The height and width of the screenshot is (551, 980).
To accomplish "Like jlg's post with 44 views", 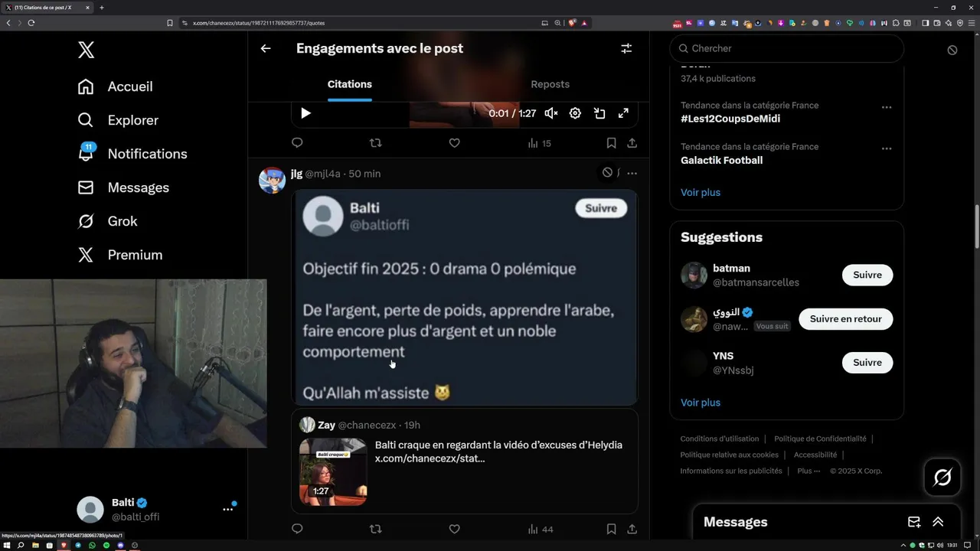I will (x=454, y=529).
